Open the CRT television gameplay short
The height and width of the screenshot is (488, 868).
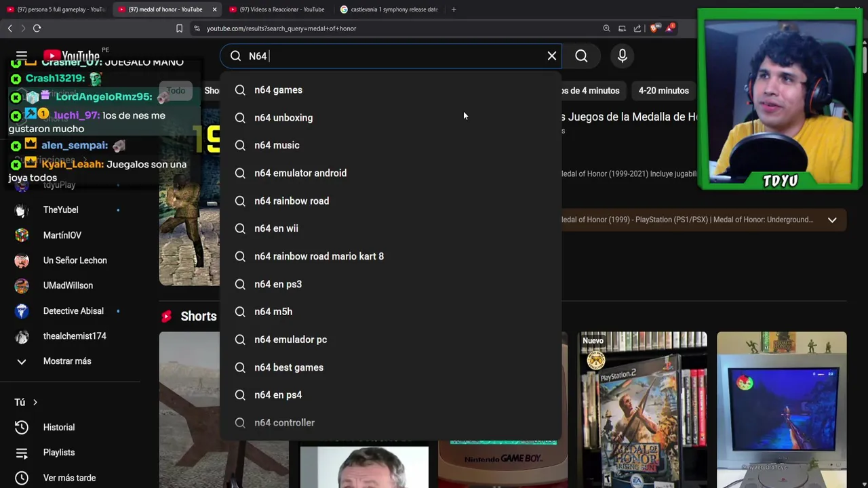pos(781,409)
